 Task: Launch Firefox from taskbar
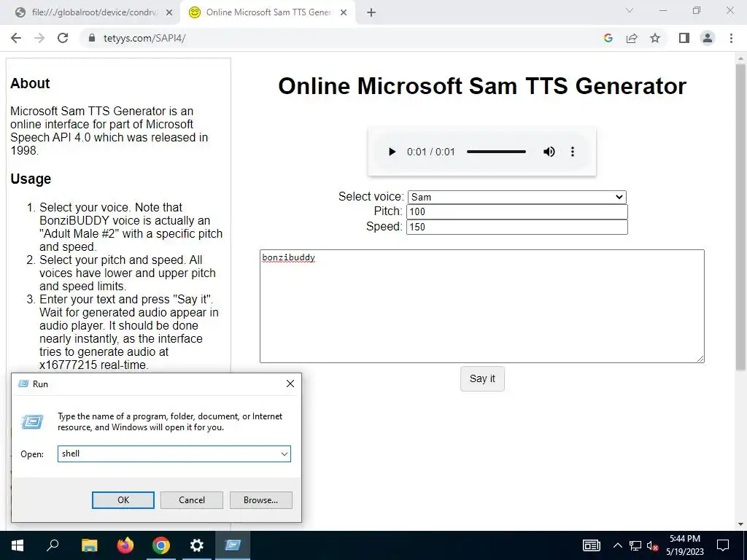(x=125, y=545)
